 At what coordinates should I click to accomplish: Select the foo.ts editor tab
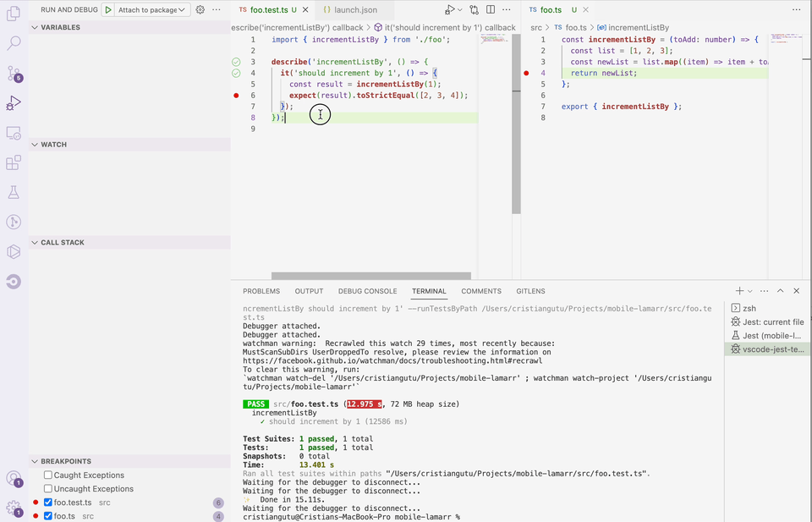pos(551,10)
